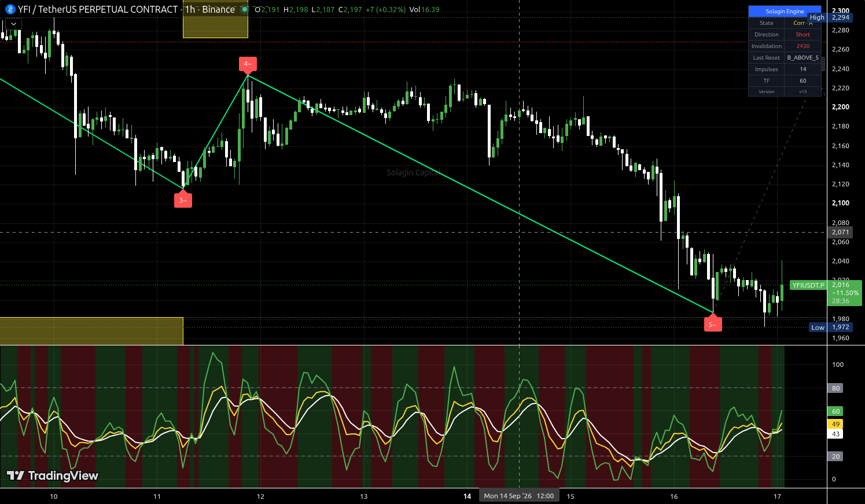Click the oscillator level label 80

pyautogui.click(x=835, y=388)
